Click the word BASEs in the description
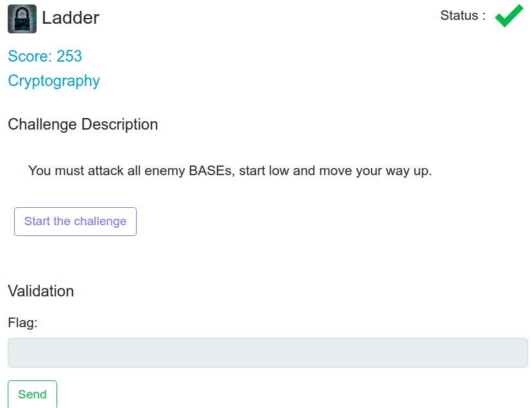Viewport: 532px width, 408px height. (211, 171)
